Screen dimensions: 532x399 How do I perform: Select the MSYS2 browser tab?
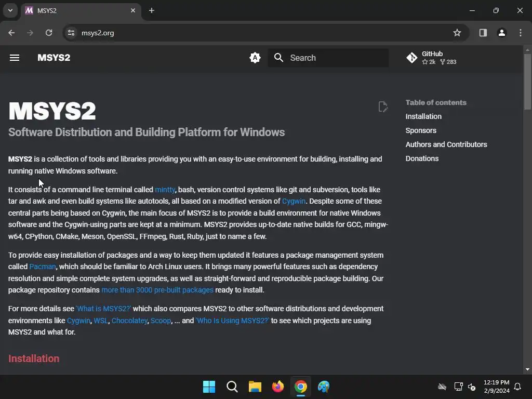[x=81, y=10]
